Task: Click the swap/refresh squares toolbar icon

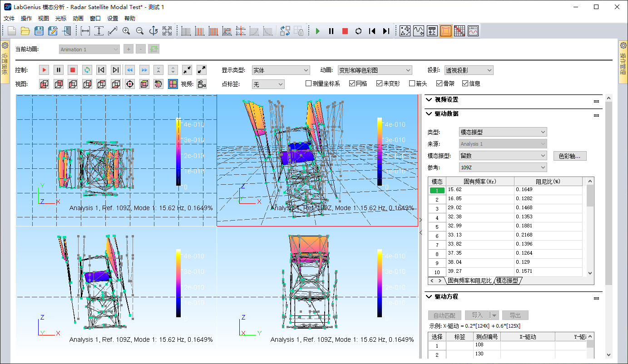Action: 285,31
